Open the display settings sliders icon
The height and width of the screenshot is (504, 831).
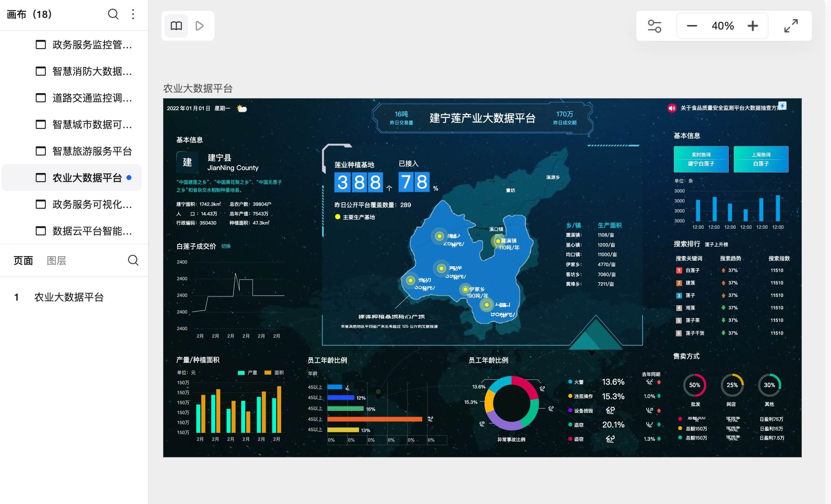[654, 26]
